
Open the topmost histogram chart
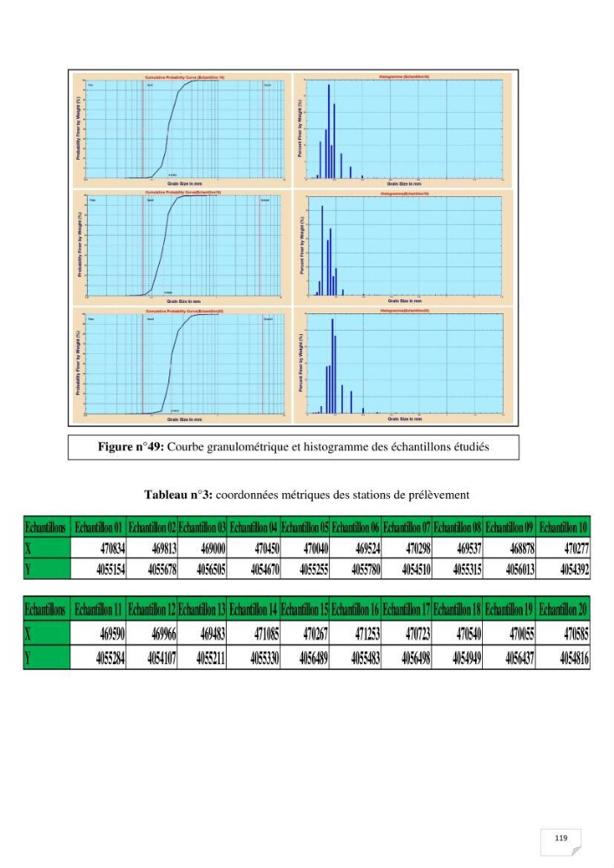(402, 130)
